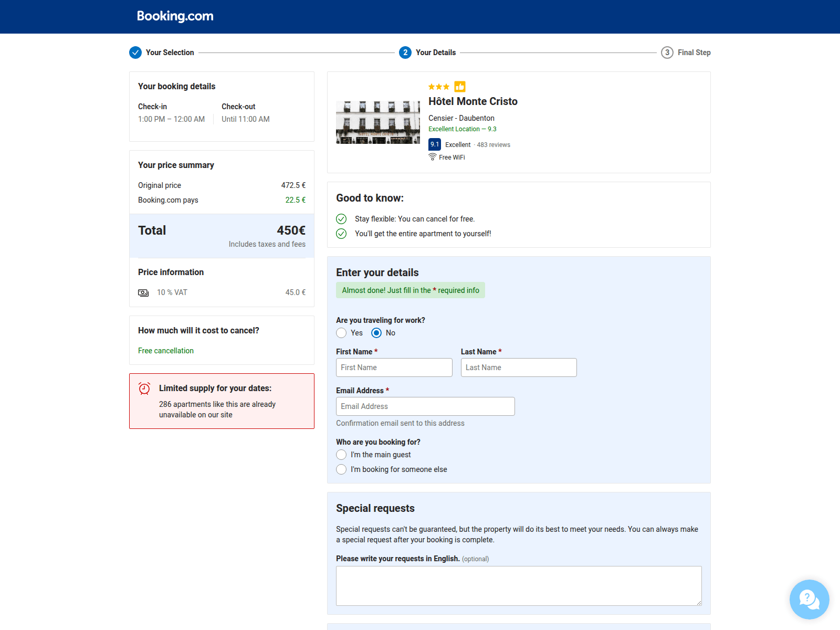Click the Original price 472.5 € value

[x=293, y=185]
